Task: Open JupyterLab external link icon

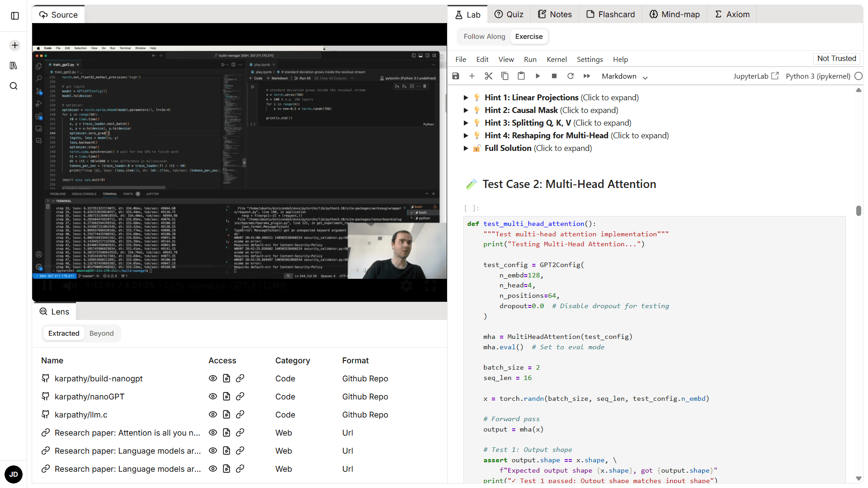Action: point(775,76)
